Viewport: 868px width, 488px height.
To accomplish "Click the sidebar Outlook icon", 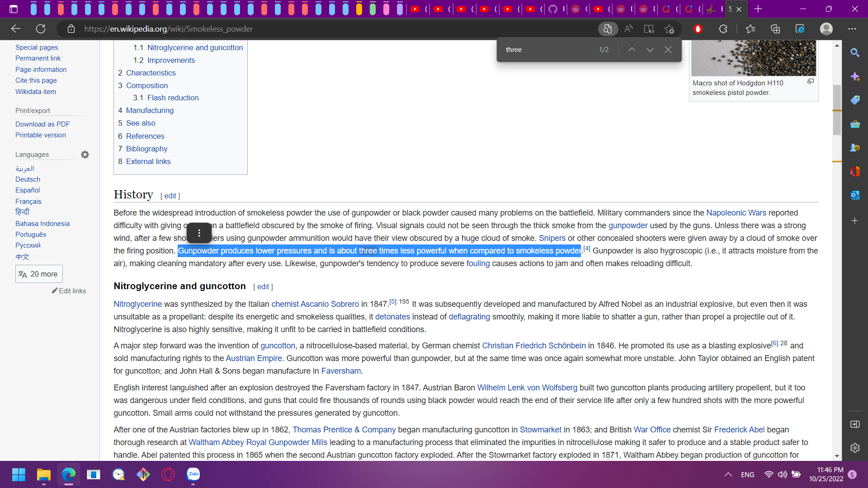I will 854,195.
